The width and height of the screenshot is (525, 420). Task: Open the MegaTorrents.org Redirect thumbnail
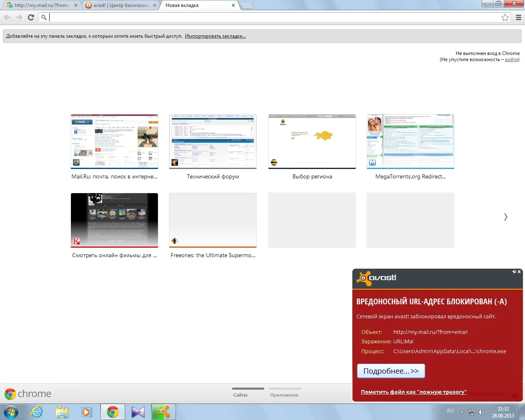(x=411, y=142)
